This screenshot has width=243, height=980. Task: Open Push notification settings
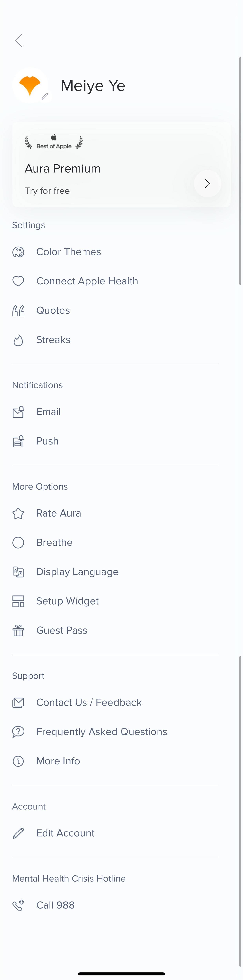coord(115,441)
